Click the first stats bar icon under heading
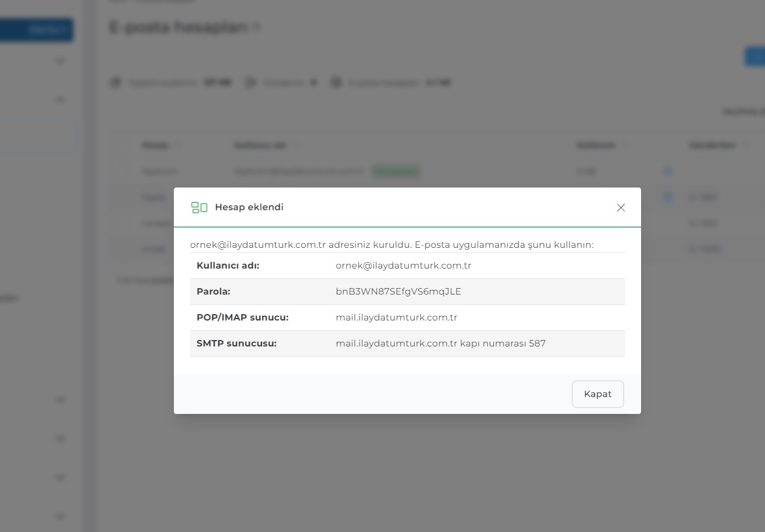Viewport: 765px width, 532px height. 115,82
